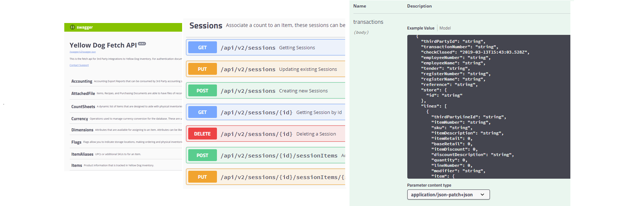This screenshot has width=644, height=206.
Task: Open the Parameter content type dropdown
Action: click(448, 194)
